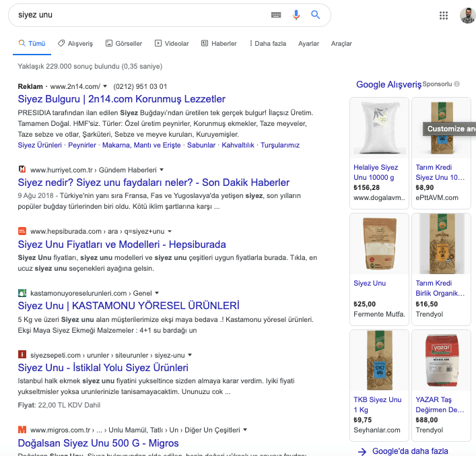Expand the arrow after Gündem Haberleri

coord(162,170)
